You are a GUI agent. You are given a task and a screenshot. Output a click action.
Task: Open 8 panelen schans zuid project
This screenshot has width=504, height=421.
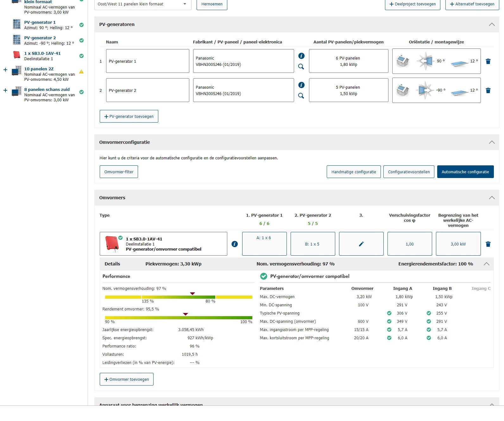[47, 90]
